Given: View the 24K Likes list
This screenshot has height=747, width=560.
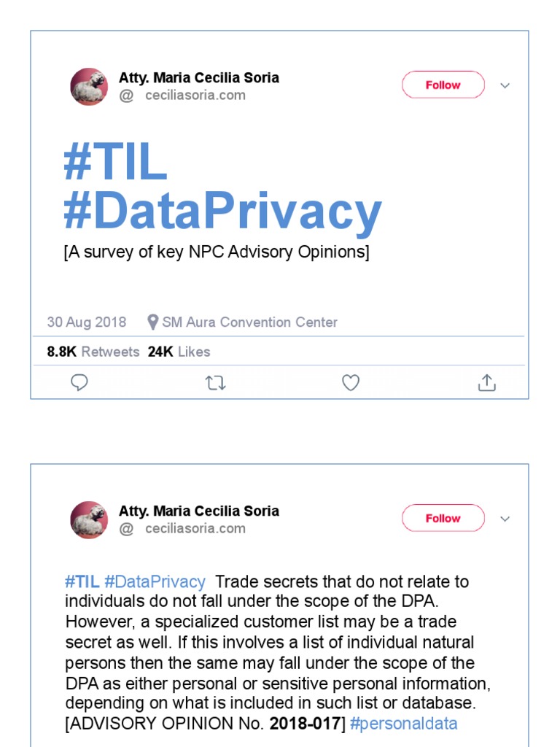Looking at the screenshot, I should [x=179, y=352].
